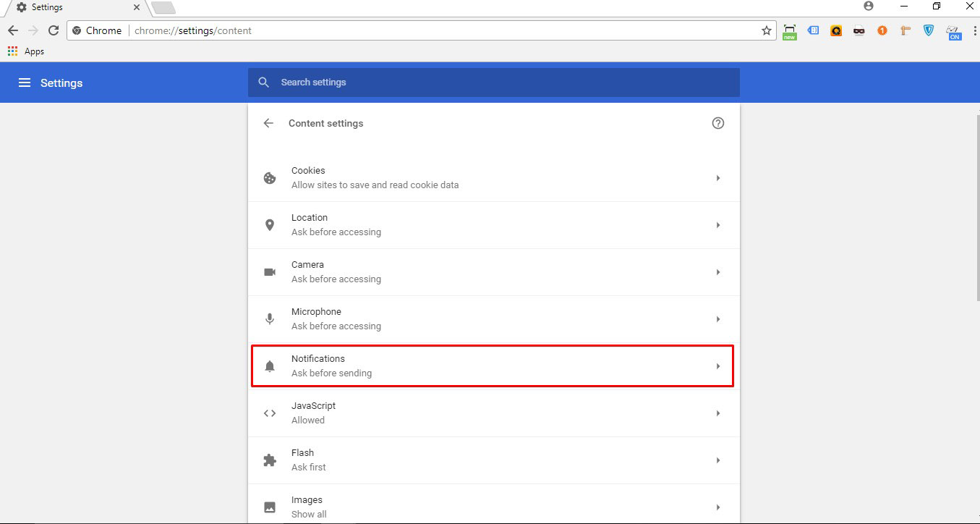Click inside the Search settings field
This screenshot has height=524, width=980.
click(434, 82)
